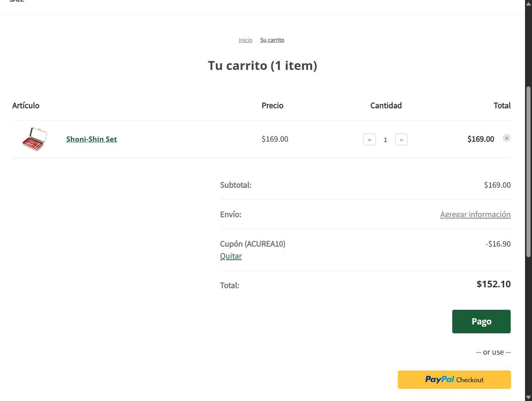532x401 pixels.
Task: Add shipping info via Agregar información
Action: [475, 214]
